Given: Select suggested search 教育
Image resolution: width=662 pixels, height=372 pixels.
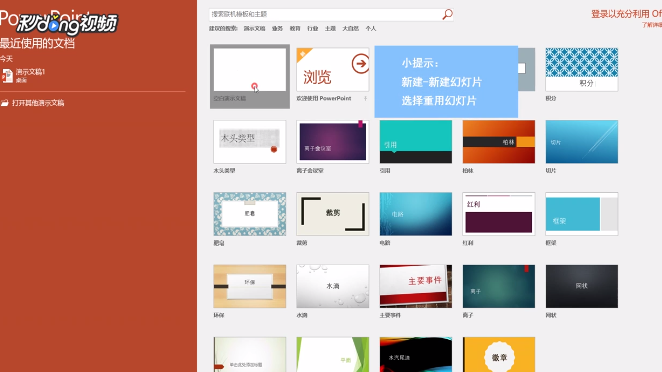Looking at the screenshot, I should (x=295, y=28).
